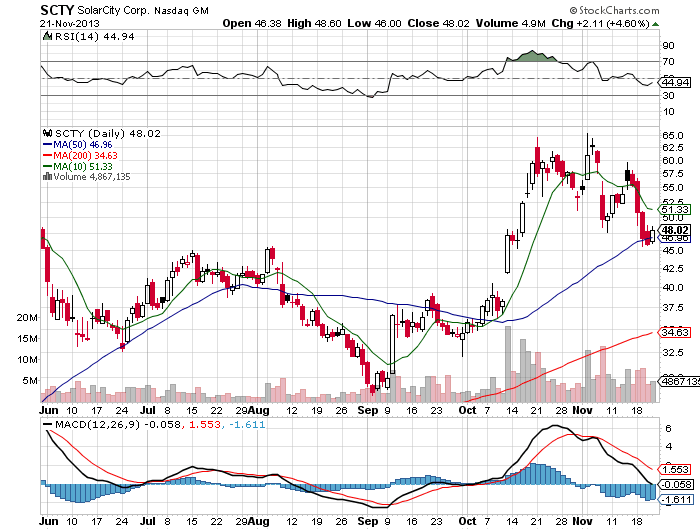Click the -1.611 histogram axis tag
Image resolution: width=700 pixels, height=530 pixels.
click(676, 499)
